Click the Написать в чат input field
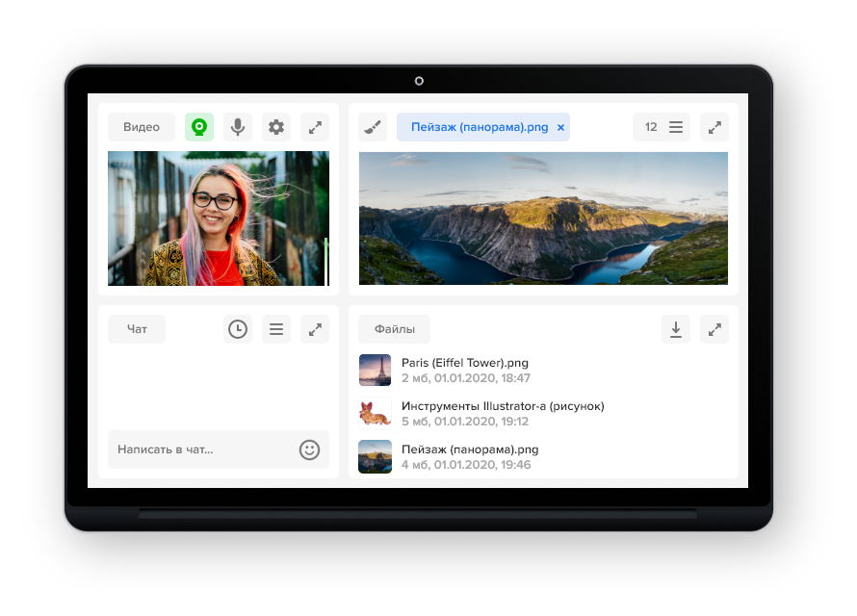Screen dimensions: 857x616 (202, 449)
